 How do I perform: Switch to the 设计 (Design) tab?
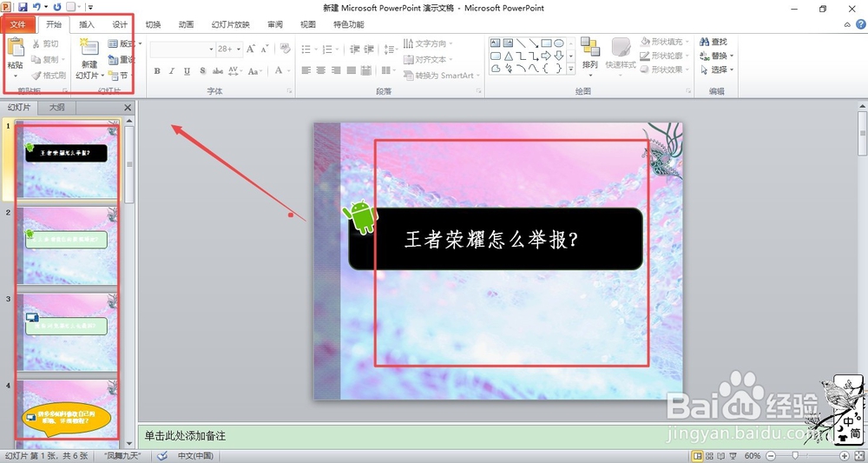120,24
